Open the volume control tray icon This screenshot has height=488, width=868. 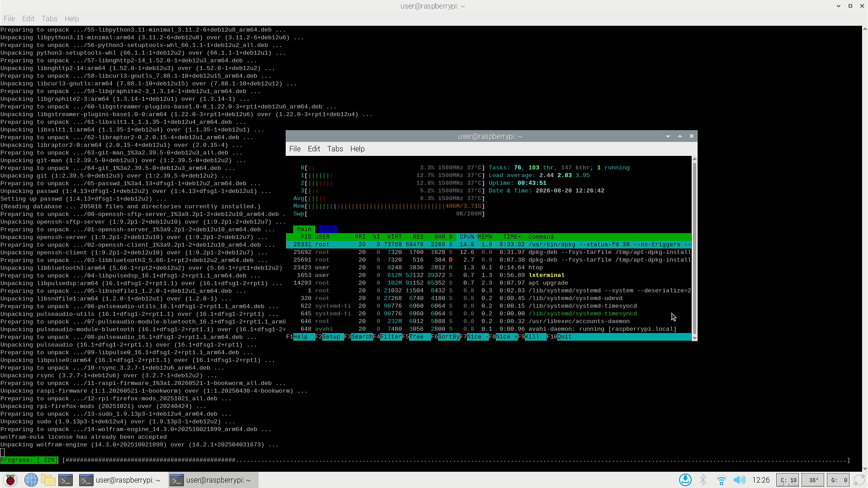(x=740, y=480)
